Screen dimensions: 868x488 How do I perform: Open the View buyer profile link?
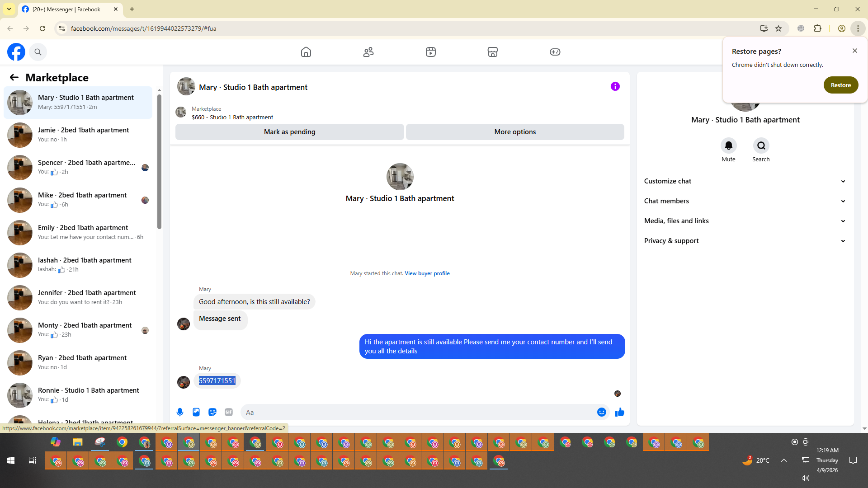[x=427, y=273]
